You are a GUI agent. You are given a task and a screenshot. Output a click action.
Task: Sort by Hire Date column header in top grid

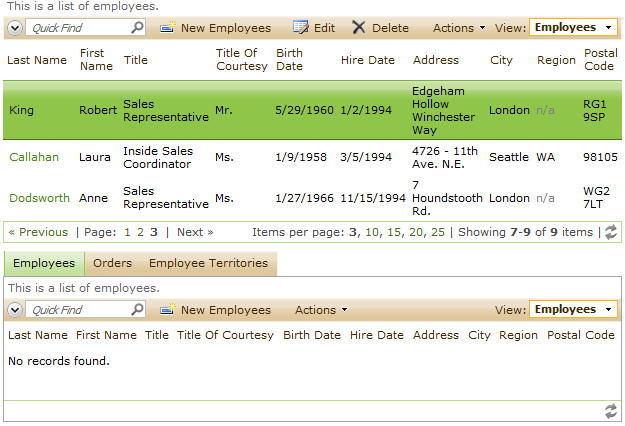(x=368, y=60)
